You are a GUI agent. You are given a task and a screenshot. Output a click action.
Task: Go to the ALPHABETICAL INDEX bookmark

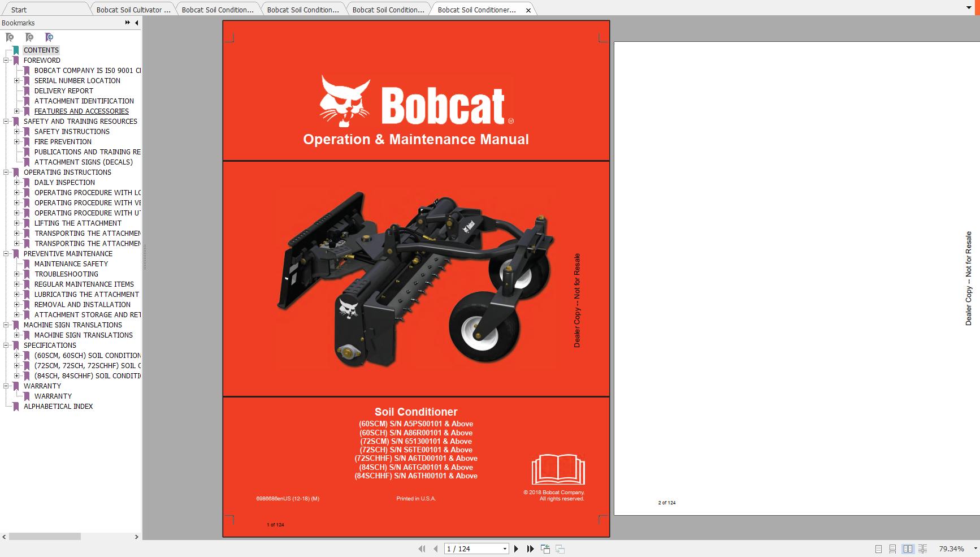[x=59, y=406]
